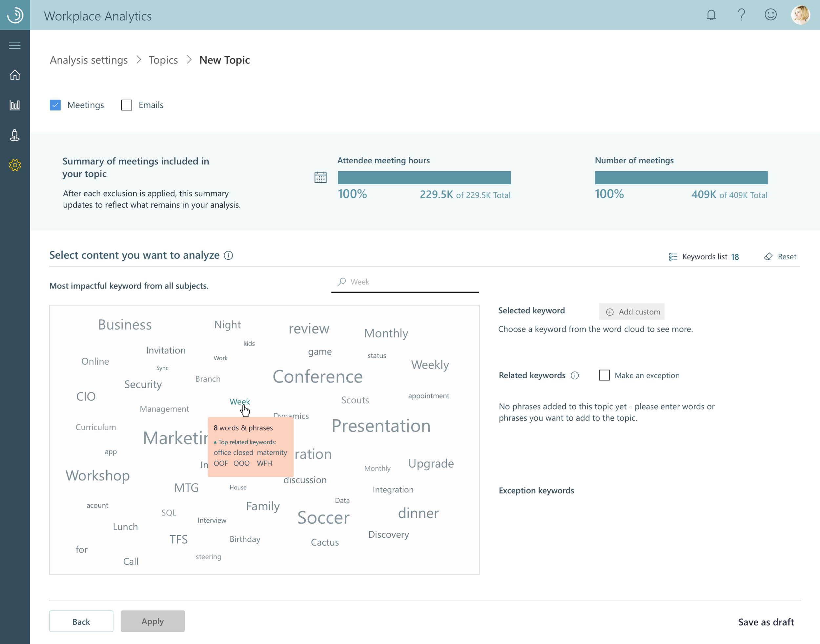Open the stamp-shaped sidebar icon below the chart icon
The width and height of the screenshot is (820, 644).
click(x=15, y=135)
